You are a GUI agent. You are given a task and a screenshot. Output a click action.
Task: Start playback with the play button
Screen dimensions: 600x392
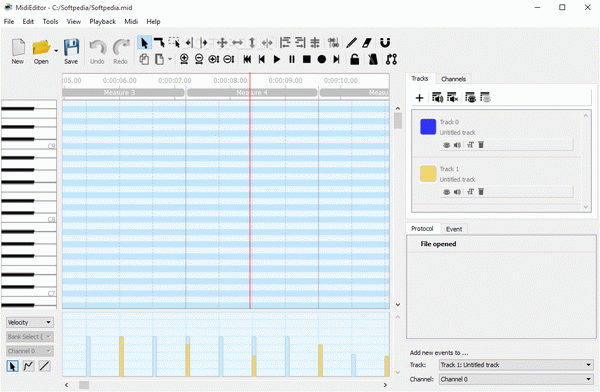(277, 59)
